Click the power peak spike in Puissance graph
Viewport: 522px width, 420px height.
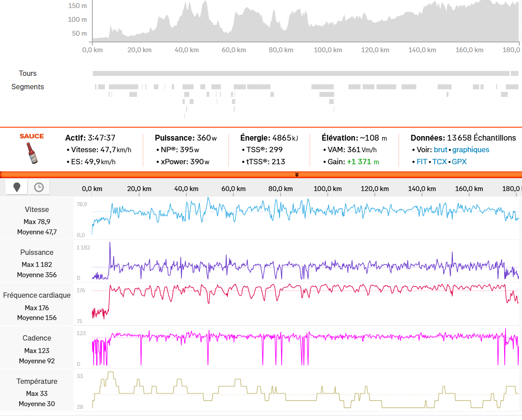pyautogui.click(x=110, y=245)
